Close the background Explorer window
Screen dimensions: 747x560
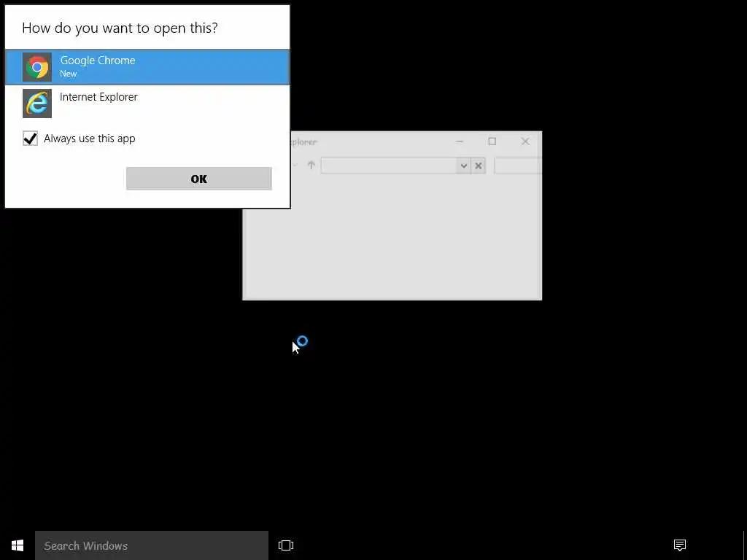(x=525, y=141)
